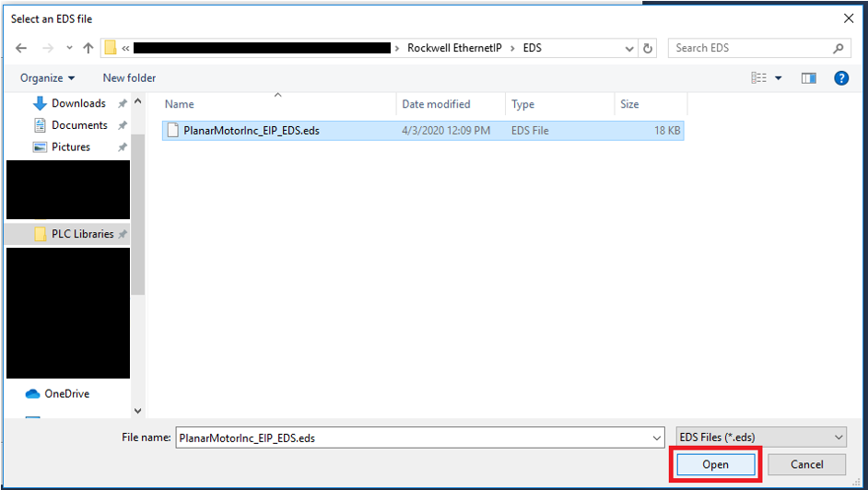Expand the view options arrow
Screen dimensions: 868x490
point(779,78)
